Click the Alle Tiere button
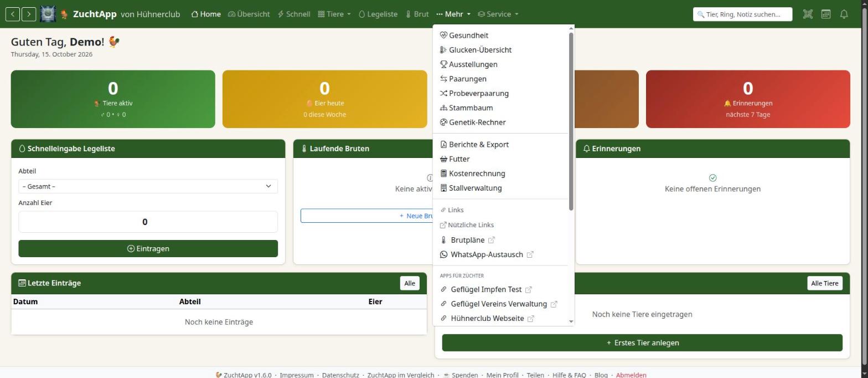This screenshot has width=868, height=378. pyautogui.click(x=825, y=283)
